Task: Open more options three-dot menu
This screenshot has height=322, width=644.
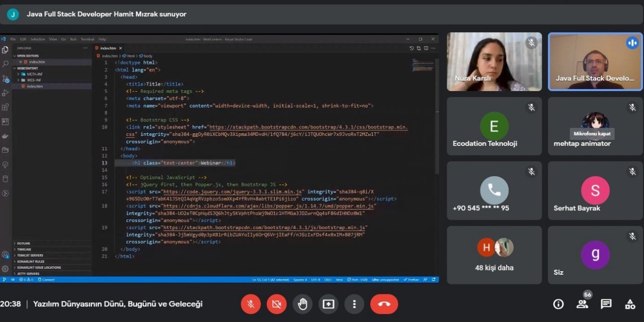Action: click(355, 304)
